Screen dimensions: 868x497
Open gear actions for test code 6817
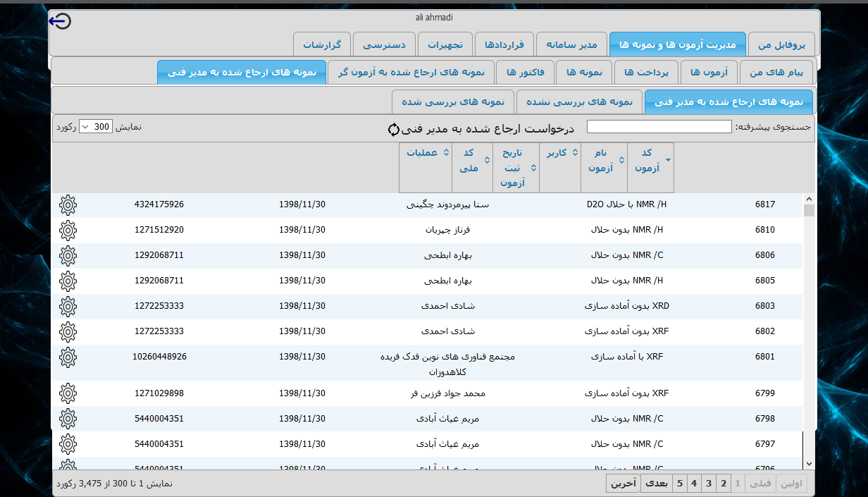tap(68, 205)
